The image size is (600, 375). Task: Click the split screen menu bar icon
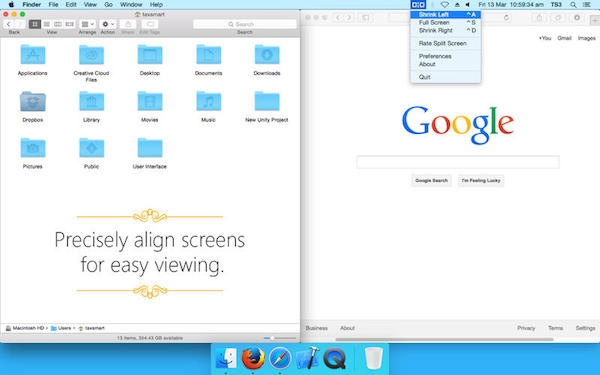[418, 5]
